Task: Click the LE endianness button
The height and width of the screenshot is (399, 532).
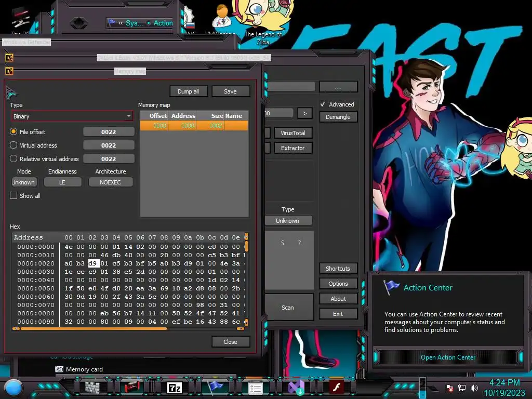Action: click(x=62, y=182)
